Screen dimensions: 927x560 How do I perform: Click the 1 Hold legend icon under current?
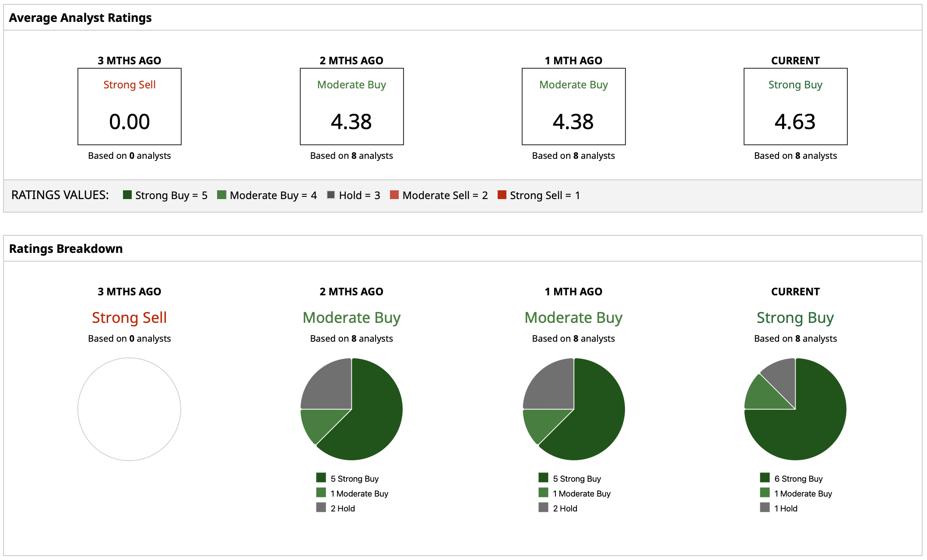765,507
